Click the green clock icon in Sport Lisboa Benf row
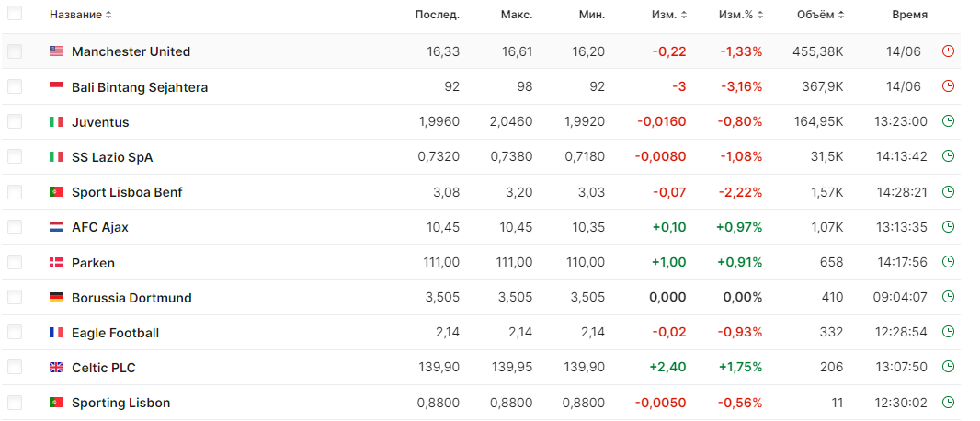Image resolution: width=980 pixels, height=421 pixels. [948, 192]
